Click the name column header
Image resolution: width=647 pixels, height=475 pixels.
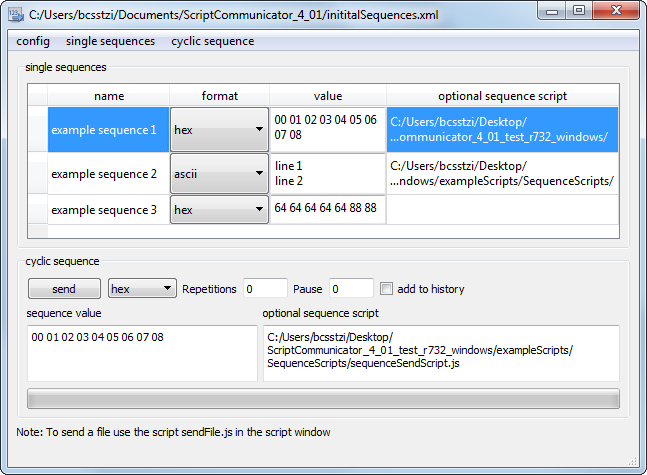coord(109,96)
